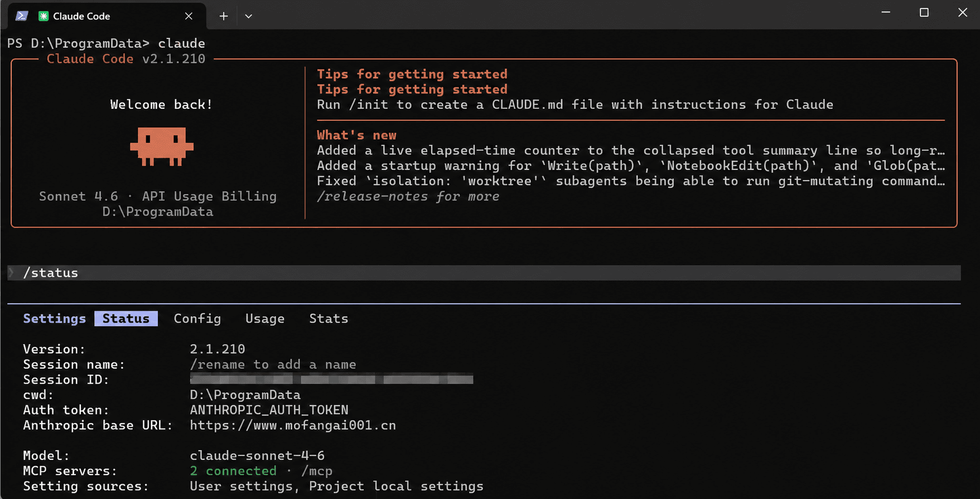Click the 'Added a startup warning' line
980x499 pixels.
tap(631, 166)
